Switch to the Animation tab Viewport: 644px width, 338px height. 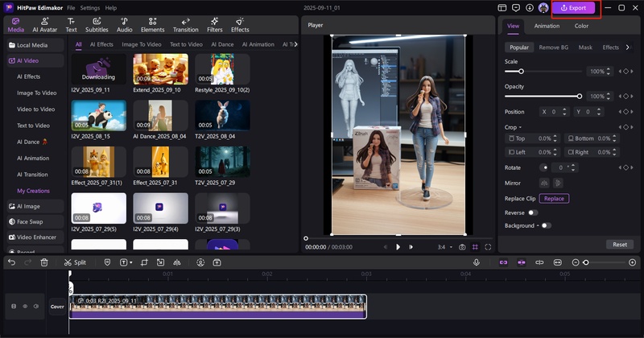point(547,26)
